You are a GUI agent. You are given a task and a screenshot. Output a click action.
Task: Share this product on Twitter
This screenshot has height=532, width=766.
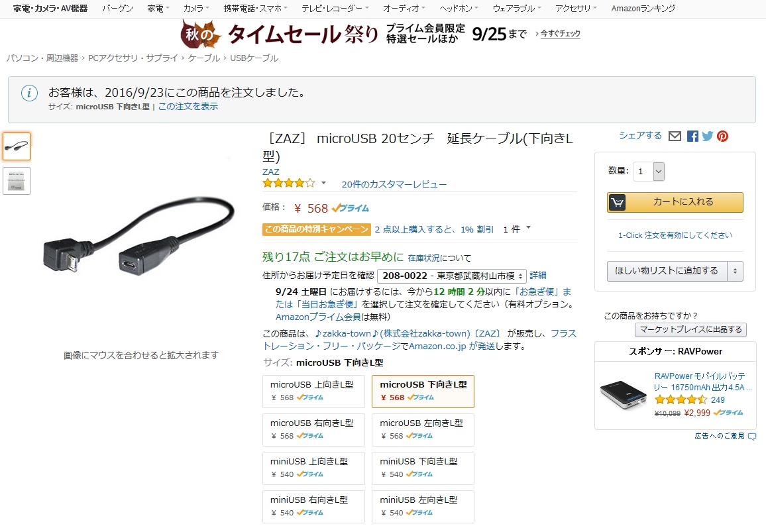click(708, 136)
